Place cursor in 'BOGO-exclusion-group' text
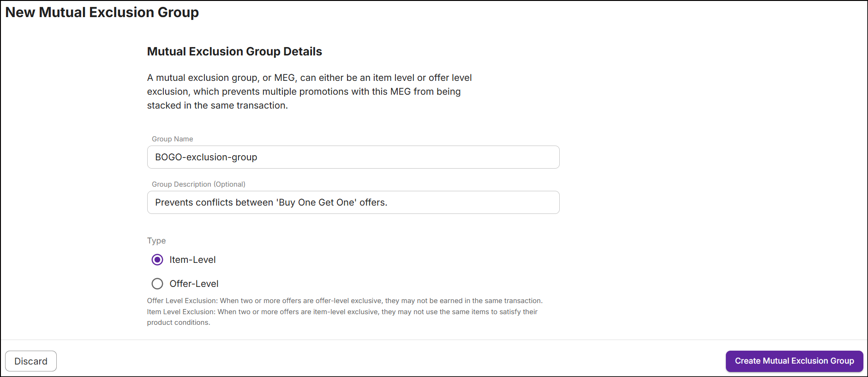This screenshot has width=868, height=377. pyautogui.click(x=206, y=157)
